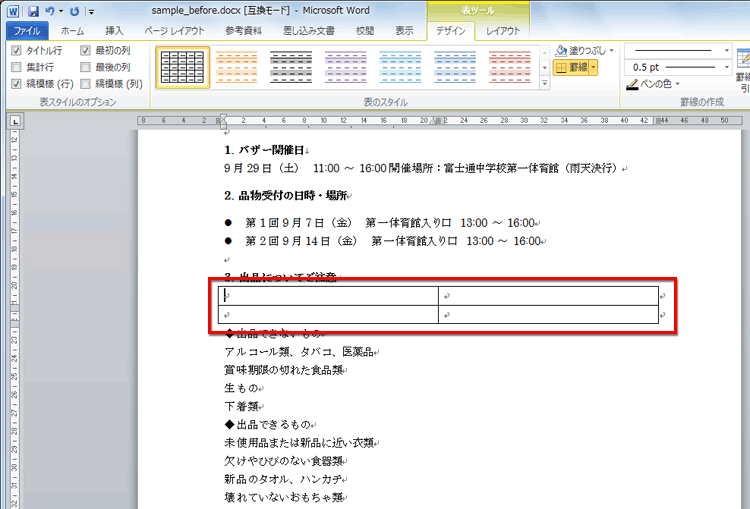
Task: Click the line 下着類
Action: pos(242,406)
